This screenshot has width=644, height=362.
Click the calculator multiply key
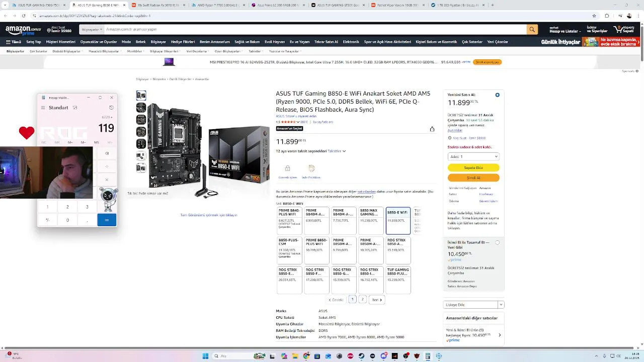point(107,179)
